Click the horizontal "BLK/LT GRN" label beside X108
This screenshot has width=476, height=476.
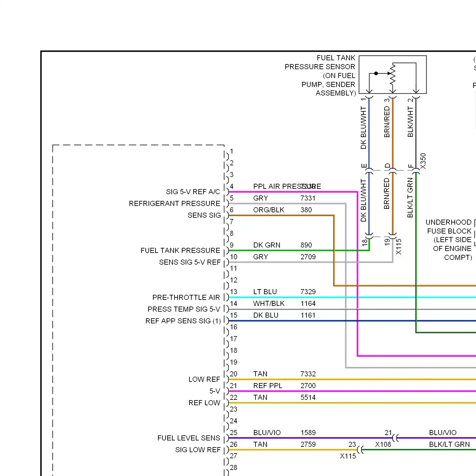pos(449,444)
